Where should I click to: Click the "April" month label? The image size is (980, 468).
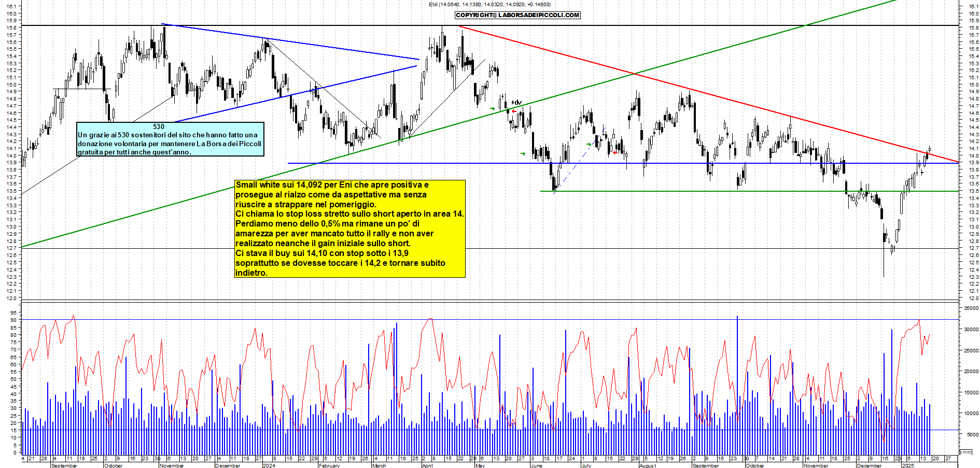[x=427, y=465]
